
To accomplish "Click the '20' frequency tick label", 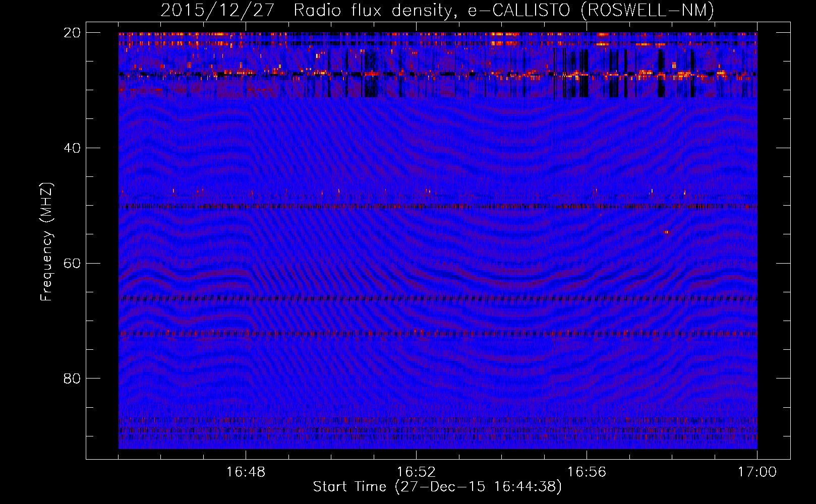I will (72, 33).
